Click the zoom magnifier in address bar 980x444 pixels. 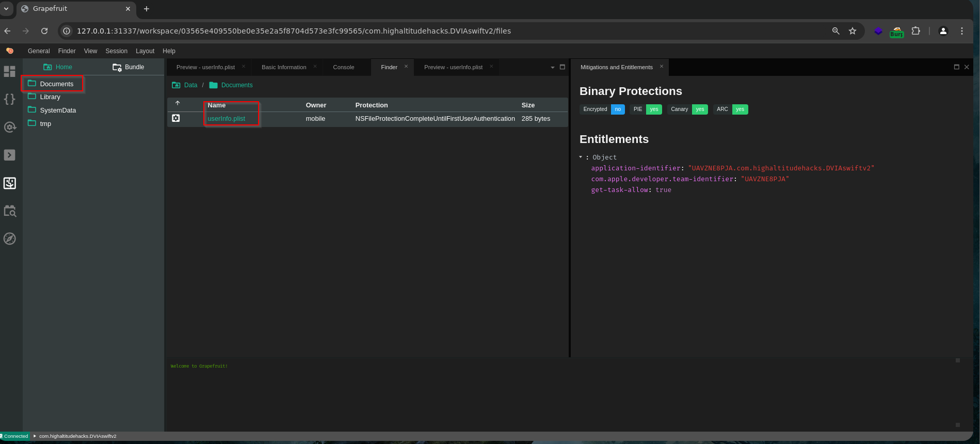click(836, 31)
